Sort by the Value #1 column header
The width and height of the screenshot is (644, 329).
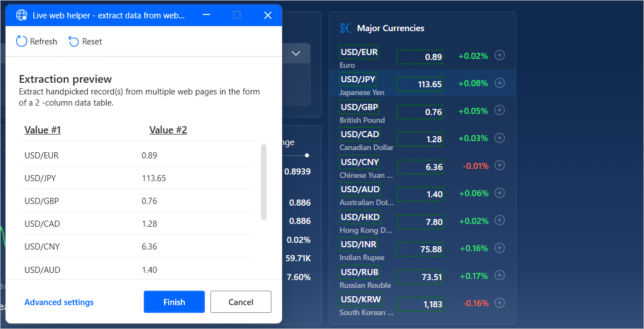point(42,129)
